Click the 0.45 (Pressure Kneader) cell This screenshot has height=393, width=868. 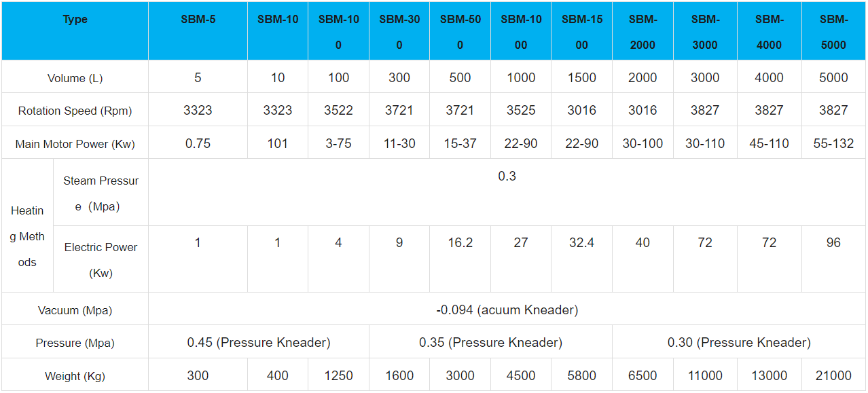tap(259, 343)
